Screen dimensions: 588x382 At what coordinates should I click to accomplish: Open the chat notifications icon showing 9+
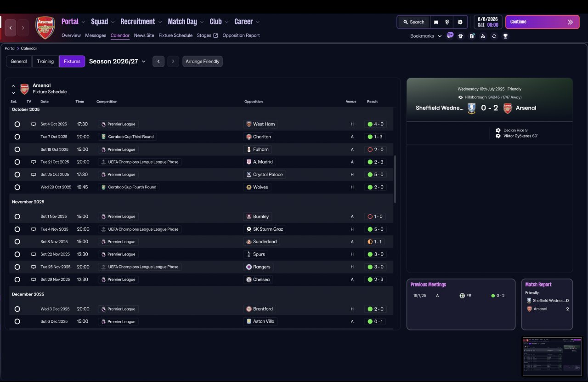click(450, 35)
